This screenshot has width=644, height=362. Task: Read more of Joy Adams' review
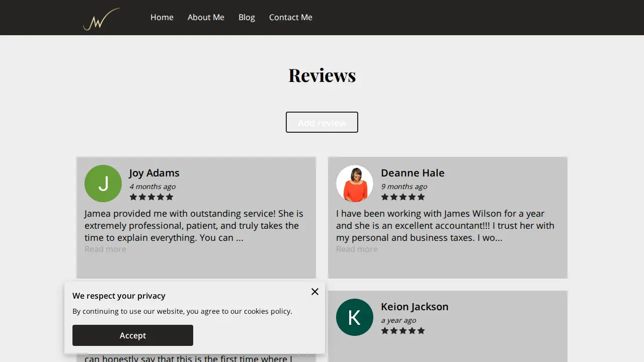pyautogui.click(x=105, y=249)
